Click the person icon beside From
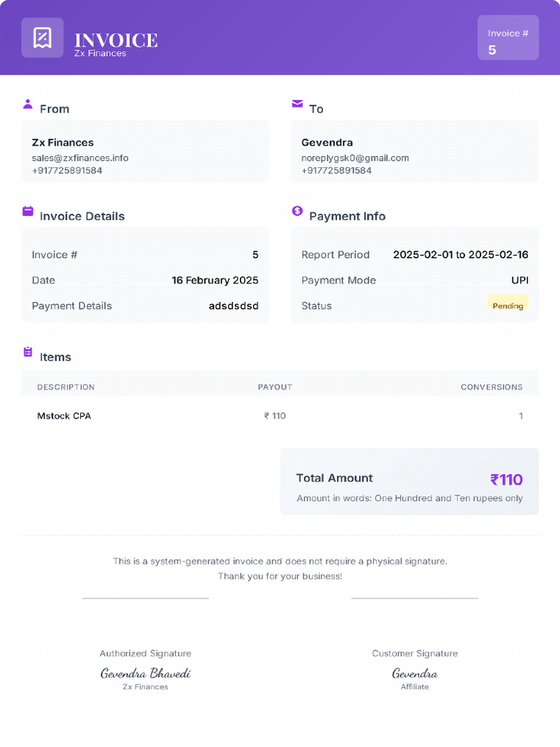Screen dimensions: 560x747 pyautogui.click(x=28, y=104)
